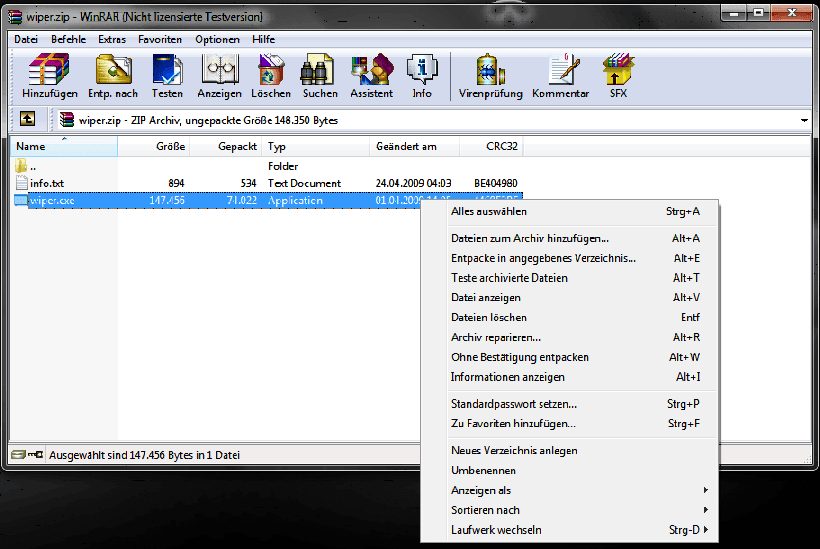The image size is (820, 549).
Task: Choose Standardpasswort setzen entry
Action: coord(570,404)
